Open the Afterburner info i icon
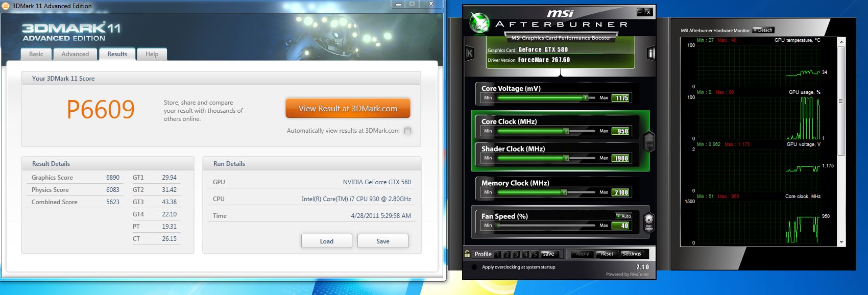Image resolution: width=868 pixels, height=295 pixels. pos(651,53)
